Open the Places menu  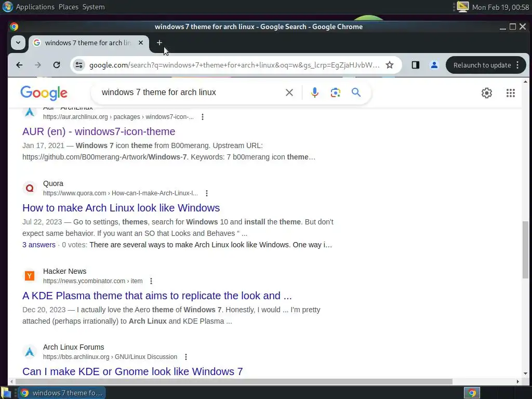tap(69, 7)
